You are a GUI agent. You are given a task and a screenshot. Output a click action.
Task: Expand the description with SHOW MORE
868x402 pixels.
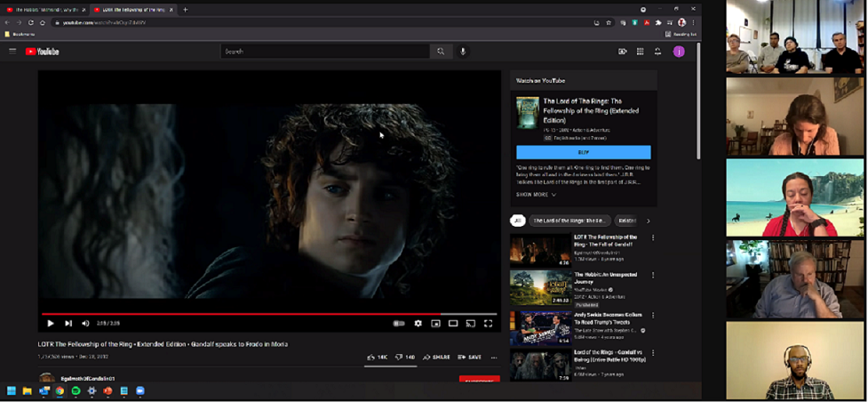pos(536,195)
